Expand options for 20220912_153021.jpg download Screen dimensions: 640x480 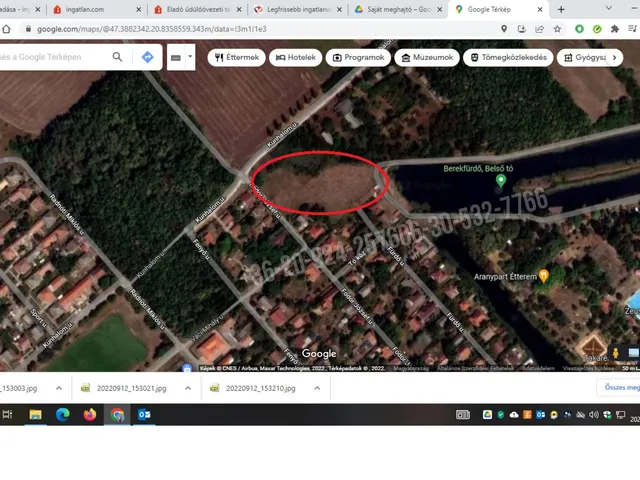tap(188, 387)
